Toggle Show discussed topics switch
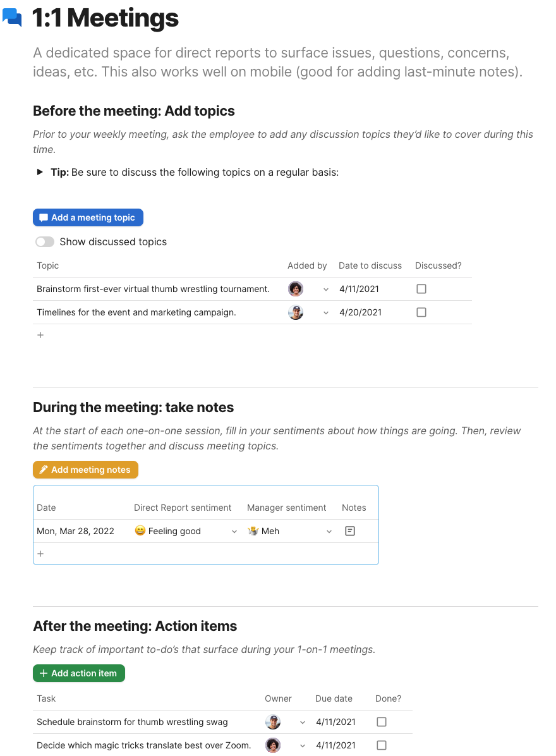The height and width of the screenshot is (756, 556). (45, 242)
